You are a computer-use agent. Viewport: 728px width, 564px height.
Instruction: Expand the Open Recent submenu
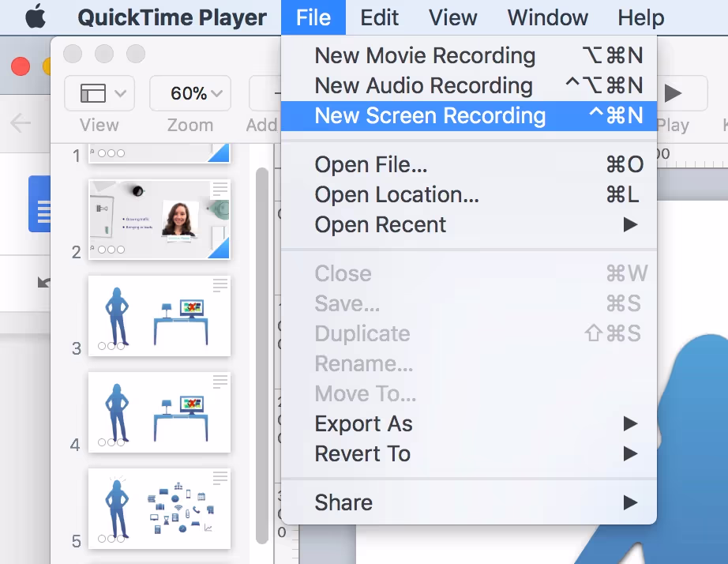point(469,225)
